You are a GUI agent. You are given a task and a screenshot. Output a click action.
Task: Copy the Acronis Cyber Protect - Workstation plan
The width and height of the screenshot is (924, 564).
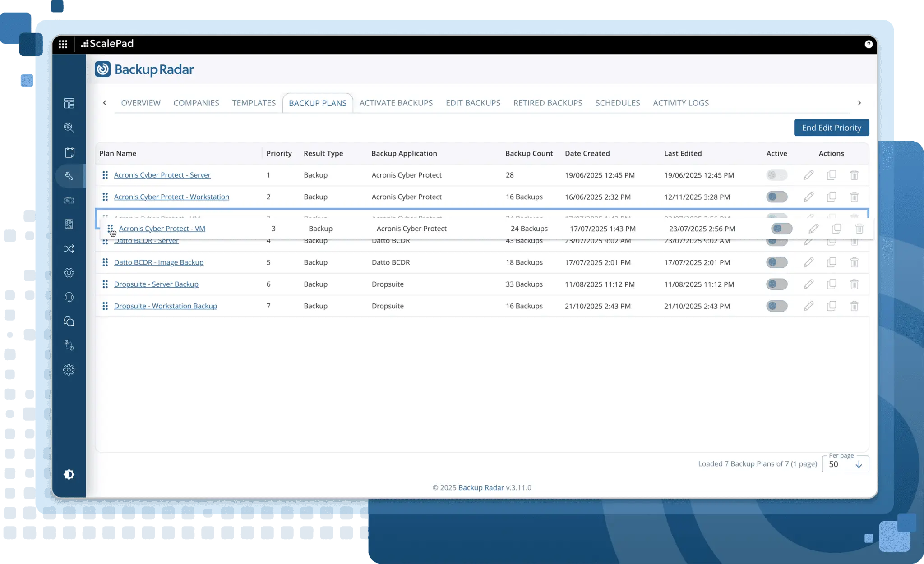point(832,197)
